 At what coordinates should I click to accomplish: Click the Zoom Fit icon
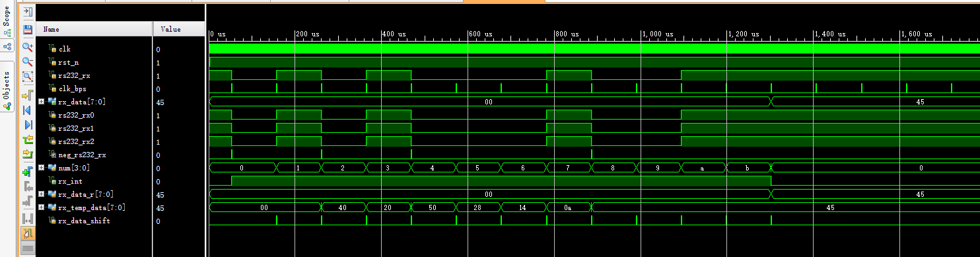point(28,77)
